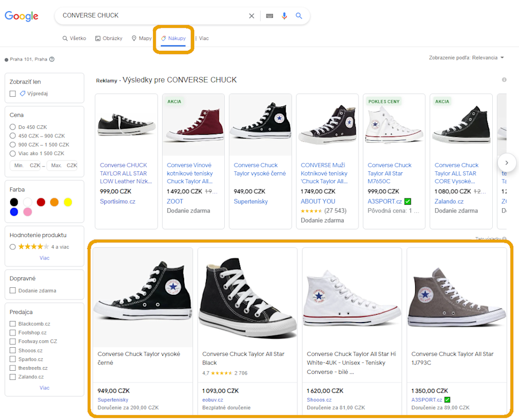Click the Praha 101, Praha location text
This screenshot has height=420, width=519.
click(28, 59)
